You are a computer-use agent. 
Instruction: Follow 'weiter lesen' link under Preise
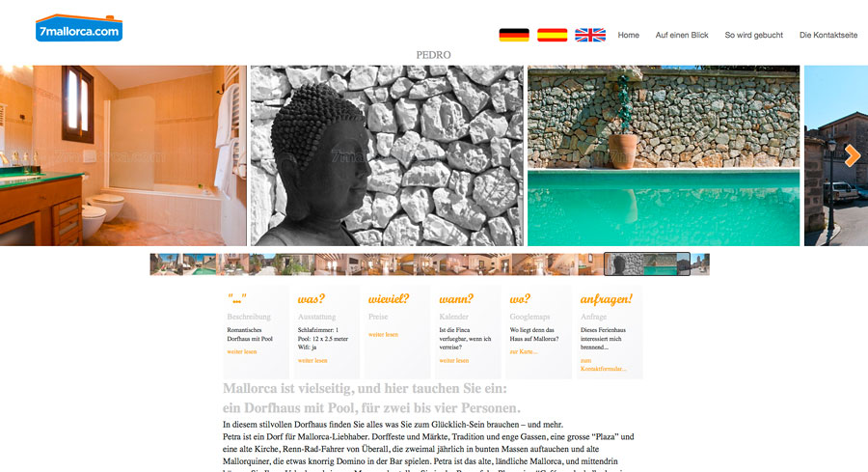click(x=383, y=335)
